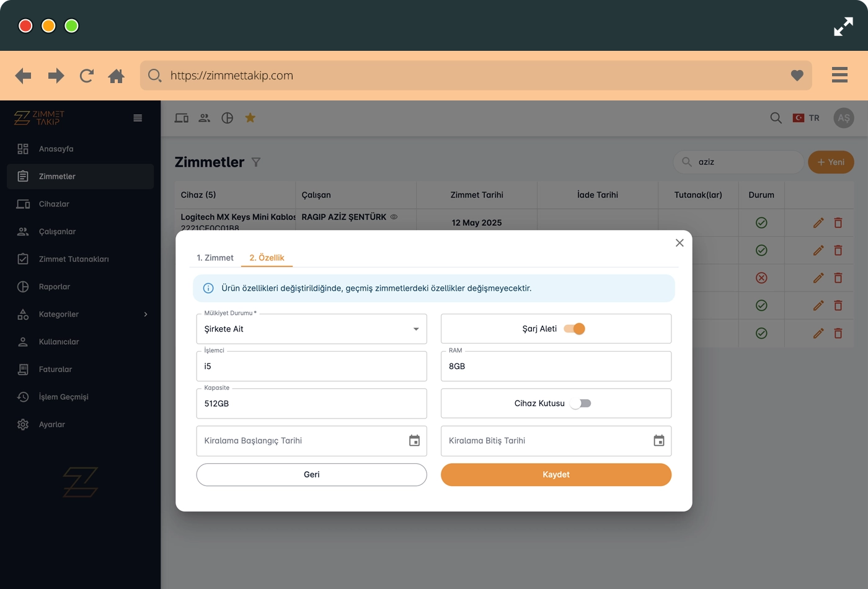Open the TR language selector
868x589 pixels.
coord(806,118)
